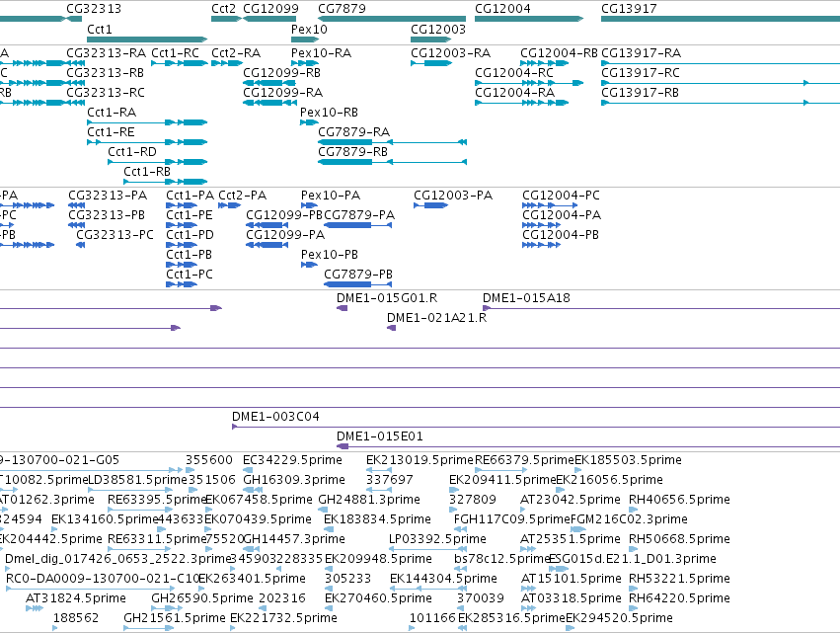
Task: Select EST EK213019.5prime
Action: 379,470
